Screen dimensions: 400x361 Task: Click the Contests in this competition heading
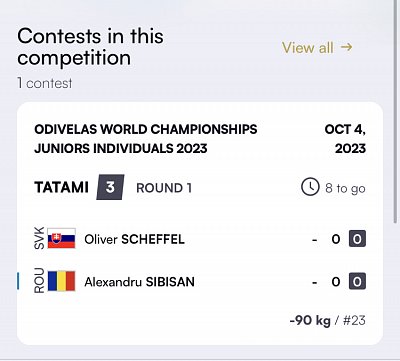click(x=90, y=46)
